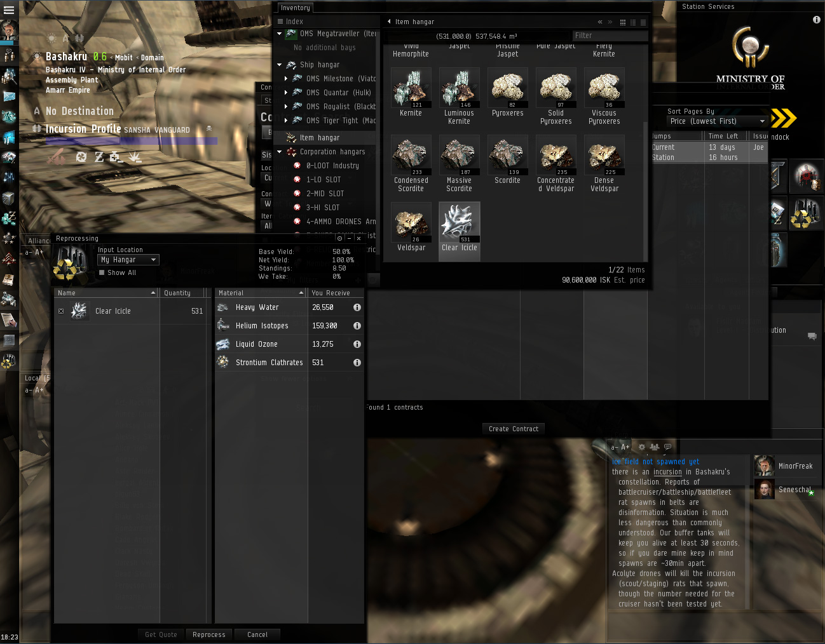
Task: Pin the Reprocessing window
Action: 339,238
